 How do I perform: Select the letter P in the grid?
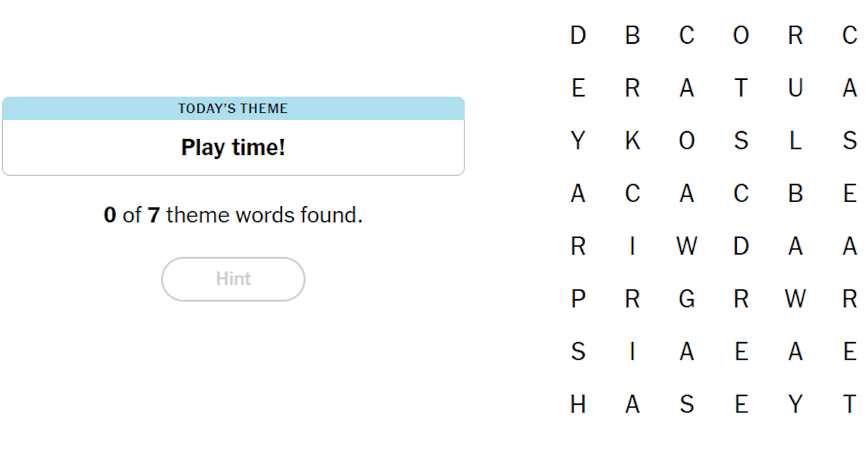coord(577,299)
